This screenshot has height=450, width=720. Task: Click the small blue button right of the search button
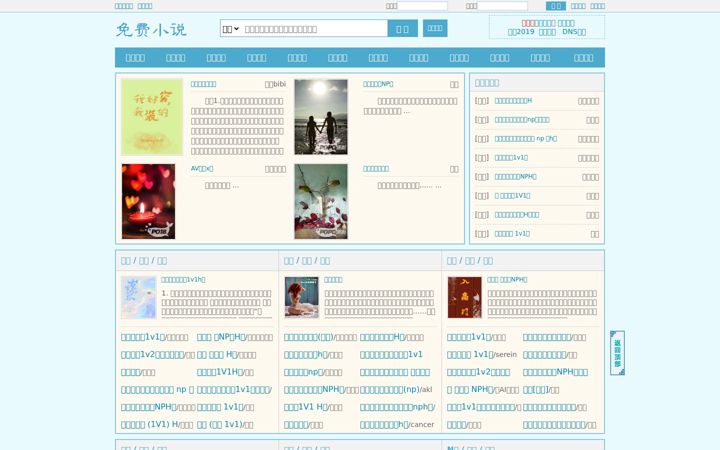(435, 28)
